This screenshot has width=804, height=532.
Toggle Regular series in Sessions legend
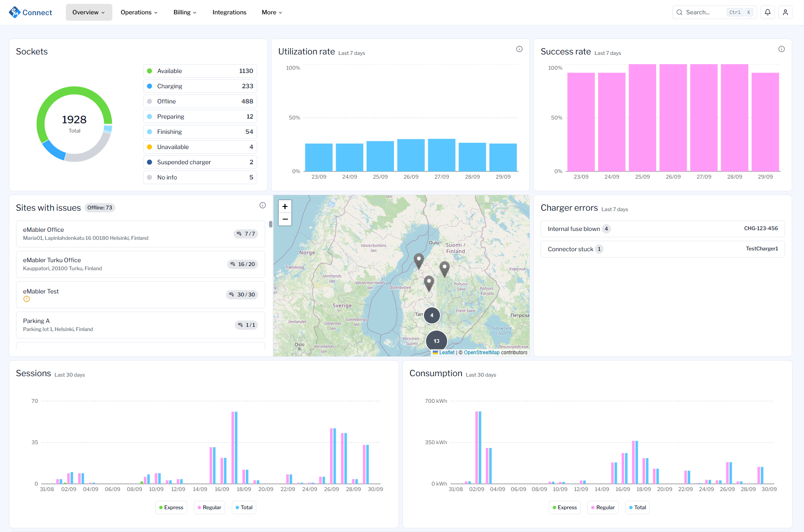[209, 508]
